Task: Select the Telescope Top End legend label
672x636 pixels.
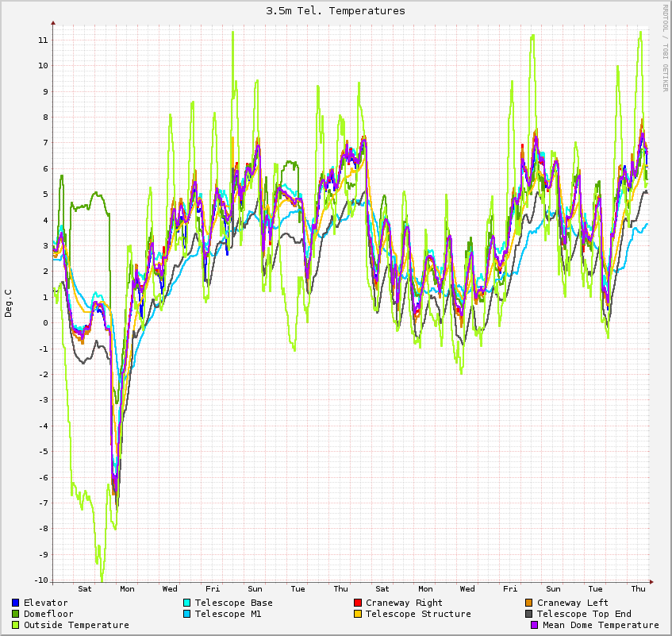Action: tap(584, 614)
